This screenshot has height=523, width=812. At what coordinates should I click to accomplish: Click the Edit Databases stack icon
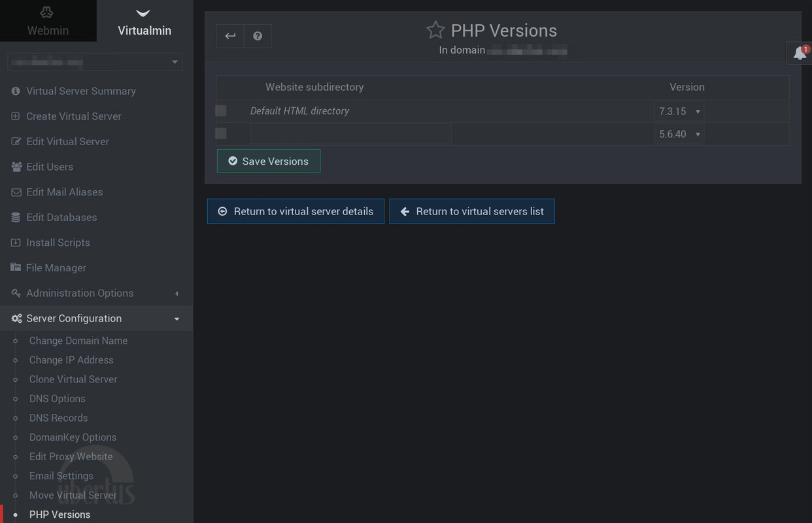coord(16,217)
